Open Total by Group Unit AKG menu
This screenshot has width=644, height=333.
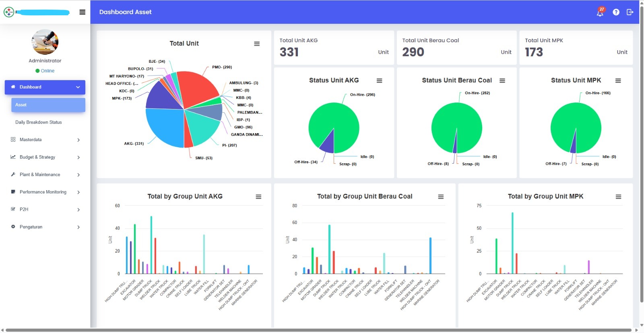coord(258,197)
